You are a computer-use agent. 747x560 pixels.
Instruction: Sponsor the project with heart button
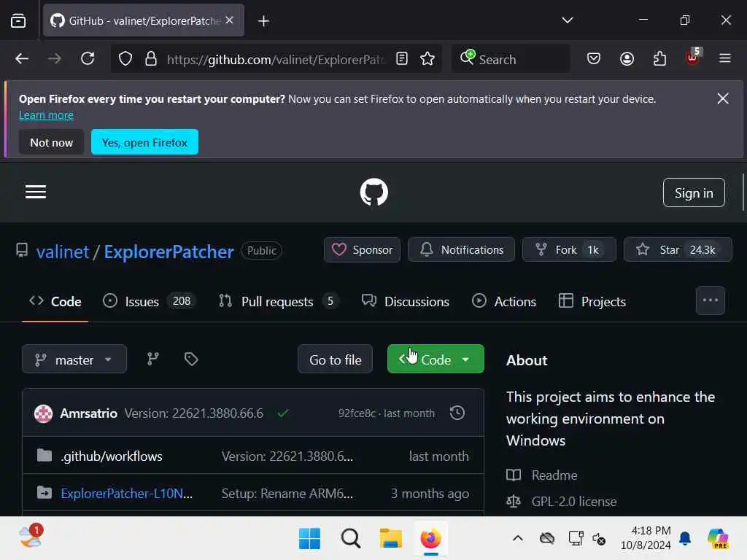(x=362, y=249)
